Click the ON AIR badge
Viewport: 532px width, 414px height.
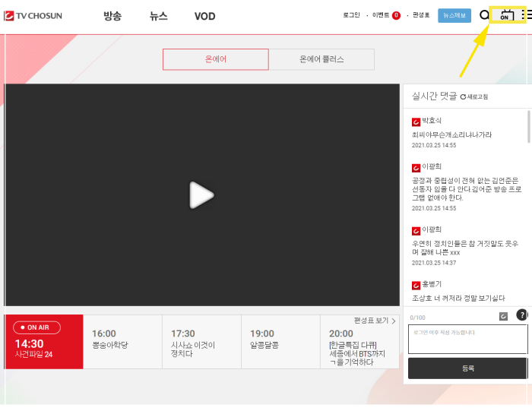(36, 327)
